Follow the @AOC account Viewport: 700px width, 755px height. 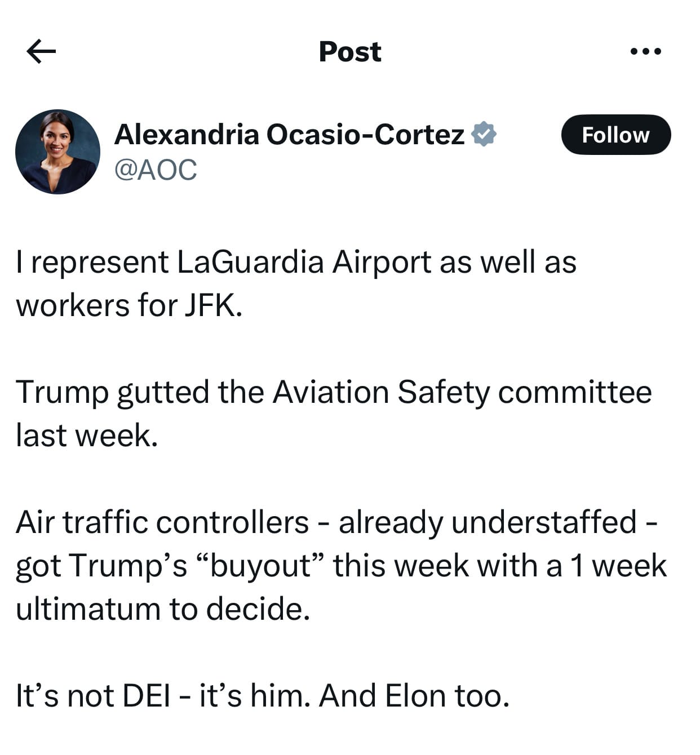pos(615,135)
